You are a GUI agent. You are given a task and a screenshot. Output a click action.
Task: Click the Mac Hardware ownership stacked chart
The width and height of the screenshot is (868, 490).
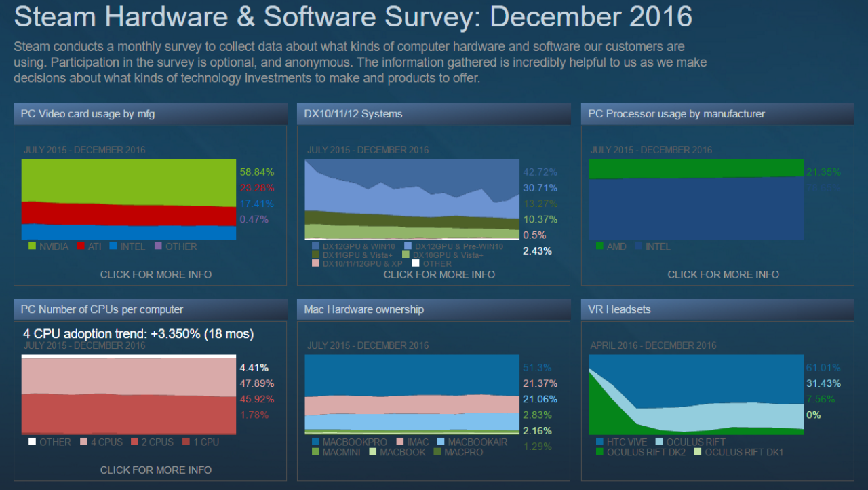(412, 394)
